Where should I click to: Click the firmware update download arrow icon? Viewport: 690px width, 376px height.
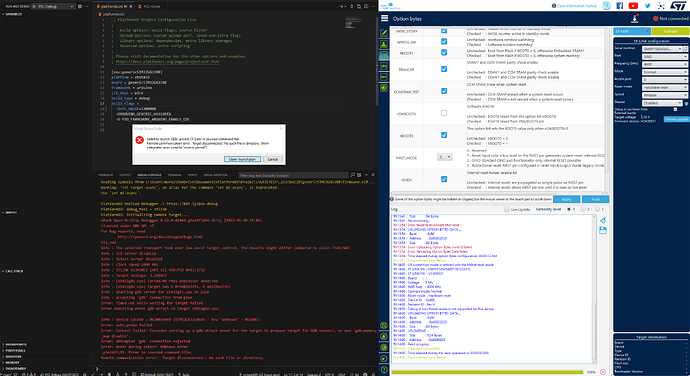[635, 18]
